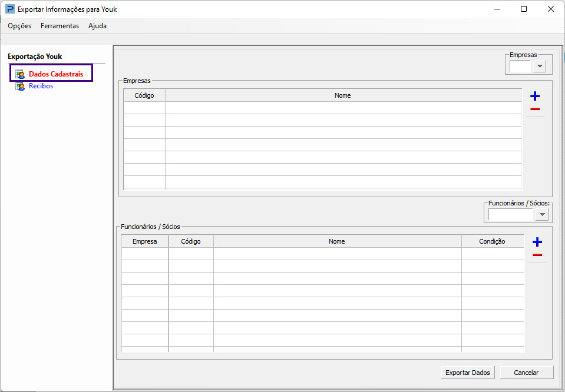Click the Nome column header in the Funcionários table
Screen dimensions: 565x392
337,241
